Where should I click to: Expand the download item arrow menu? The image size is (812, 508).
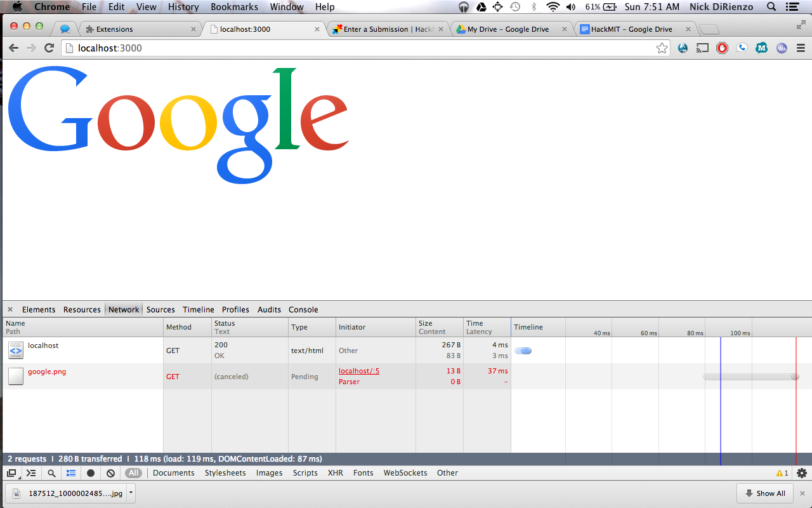click(131, 493)
